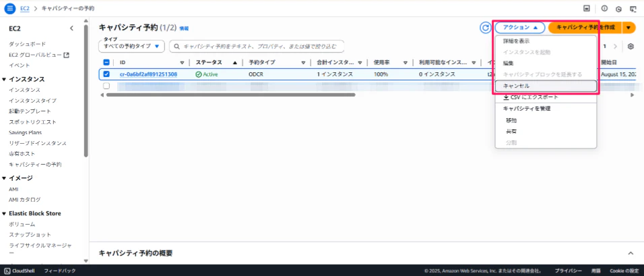Open 起動テンプレート in sidebar
Screen dimensions: 644x276
coord(30,111)
